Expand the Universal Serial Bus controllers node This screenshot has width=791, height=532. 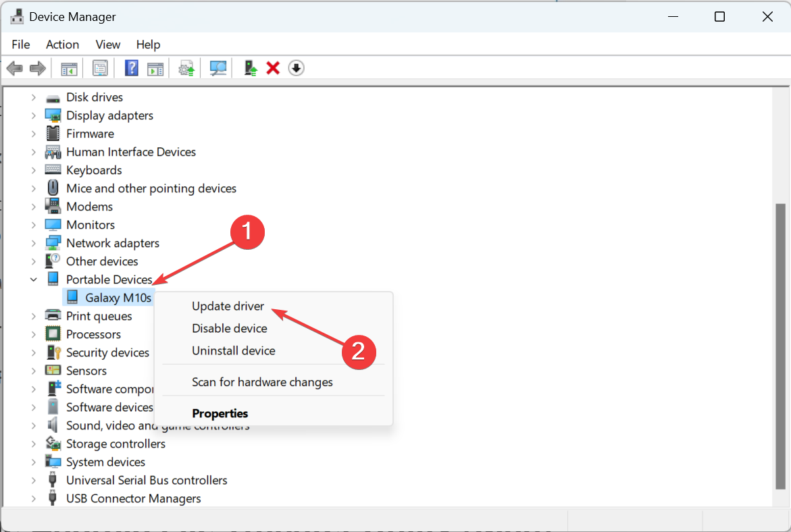tap(33, 480)
